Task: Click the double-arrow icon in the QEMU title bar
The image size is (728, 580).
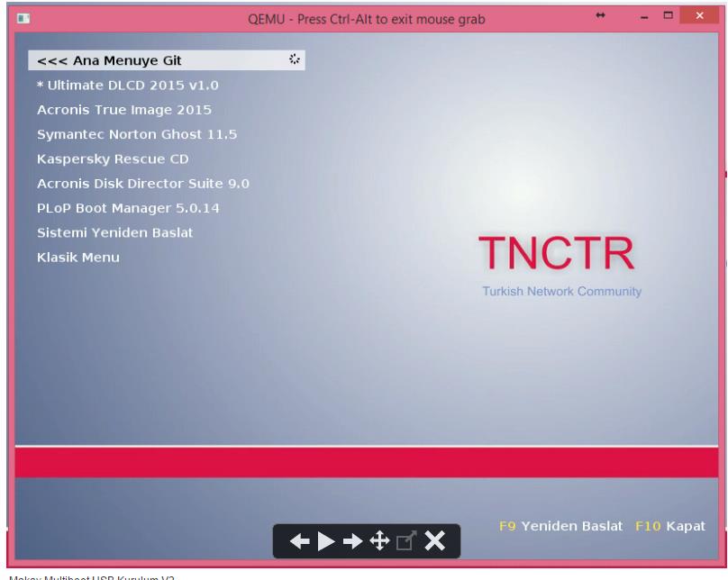Action: (600, 15)
